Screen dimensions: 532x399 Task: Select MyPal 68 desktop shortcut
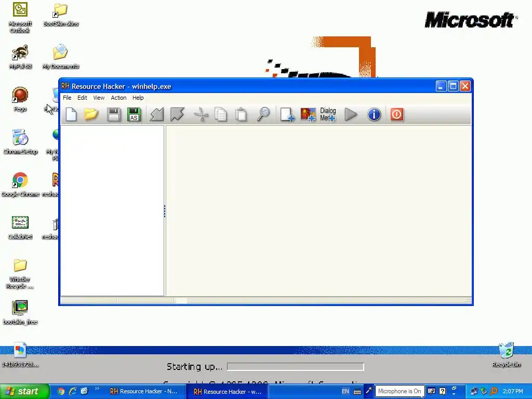coord(20,57)
